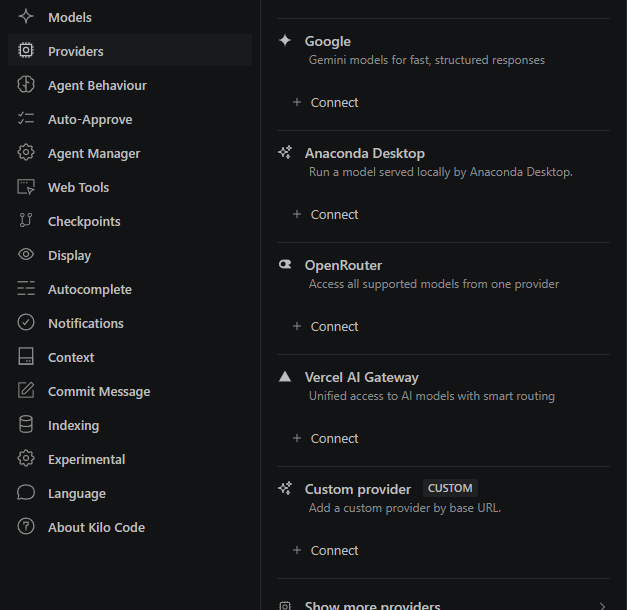Viewport: 627px width, 610px height.
Task: Open Commit Message settings
Action: [130, 391]
